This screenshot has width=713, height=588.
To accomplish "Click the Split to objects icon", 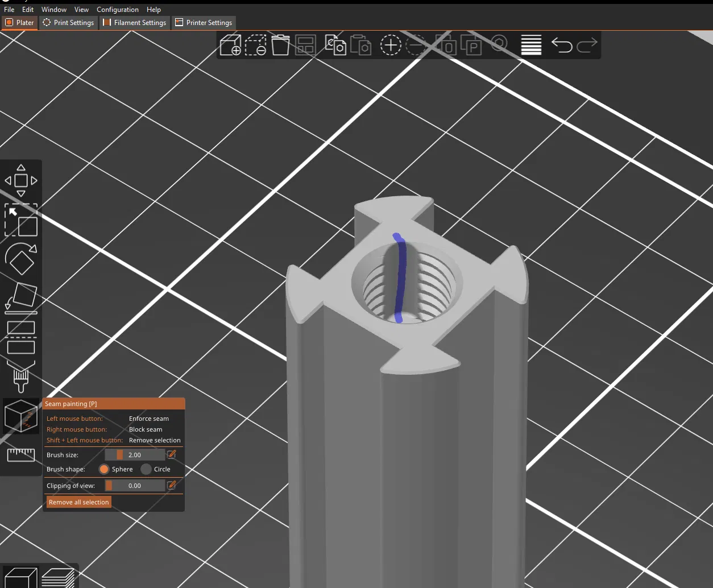I will tap(446, 45).
